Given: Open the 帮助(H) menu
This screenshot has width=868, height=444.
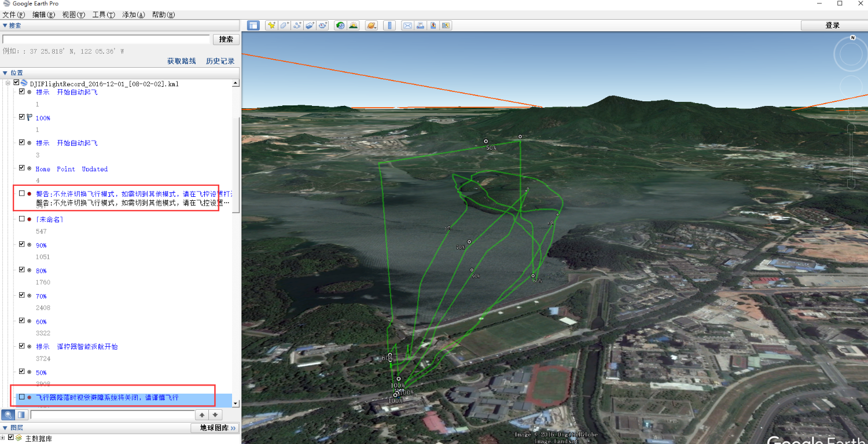Looking at the screenshot, I should 164,14.
